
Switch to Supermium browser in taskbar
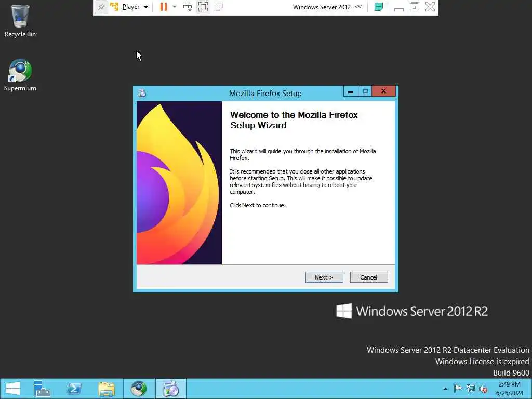coord(138,389)
